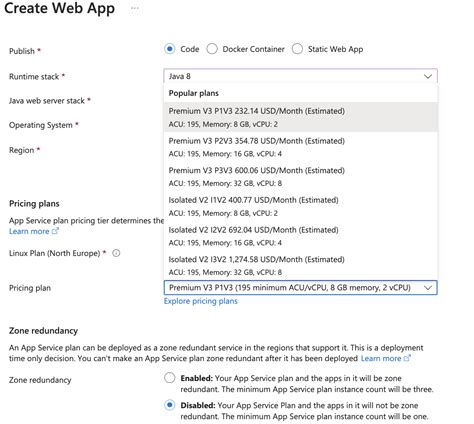Click the Pricing plan chevron arrow
Image resolution: width=474 pixels, height=424 pixels.
coord(428,287)
